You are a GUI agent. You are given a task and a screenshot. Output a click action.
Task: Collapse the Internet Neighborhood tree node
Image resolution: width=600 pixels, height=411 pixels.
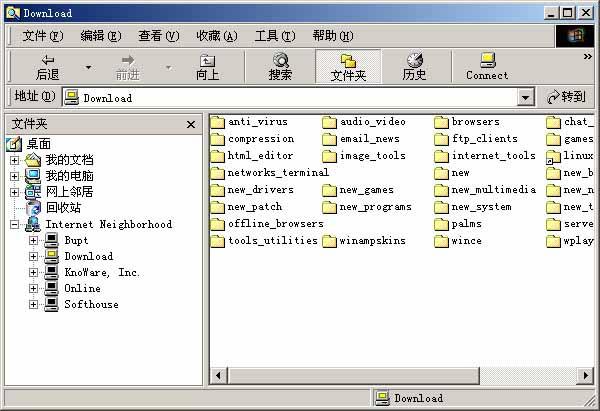[15, 224]
